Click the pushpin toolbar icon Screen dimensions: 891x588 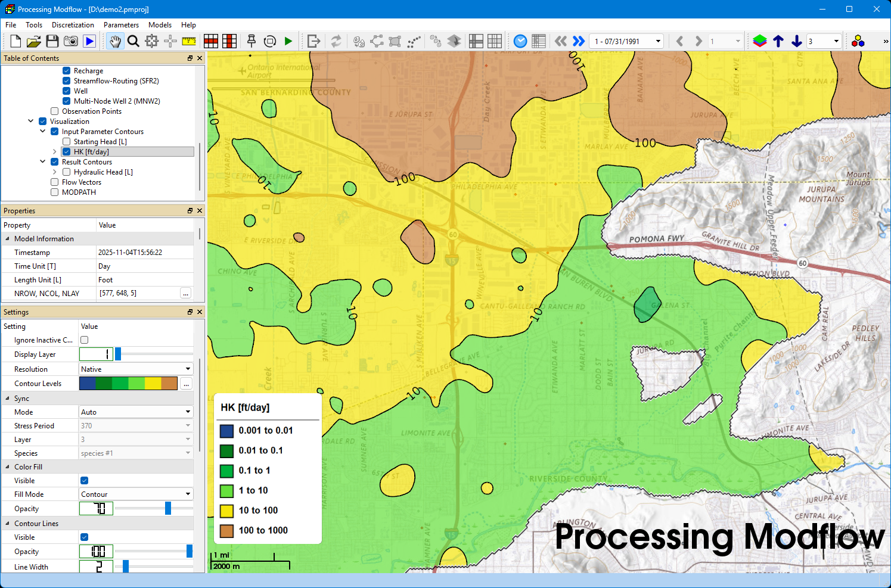(x=252, y=41)
